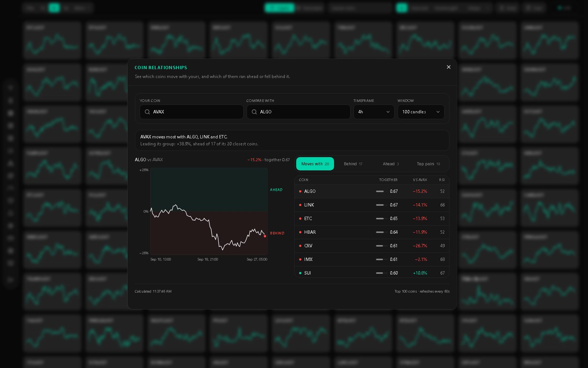The width and height of the screenshot is (588, 368).
Task: Click the +10.8% value in SUI row
Action: tap(420, 273)
